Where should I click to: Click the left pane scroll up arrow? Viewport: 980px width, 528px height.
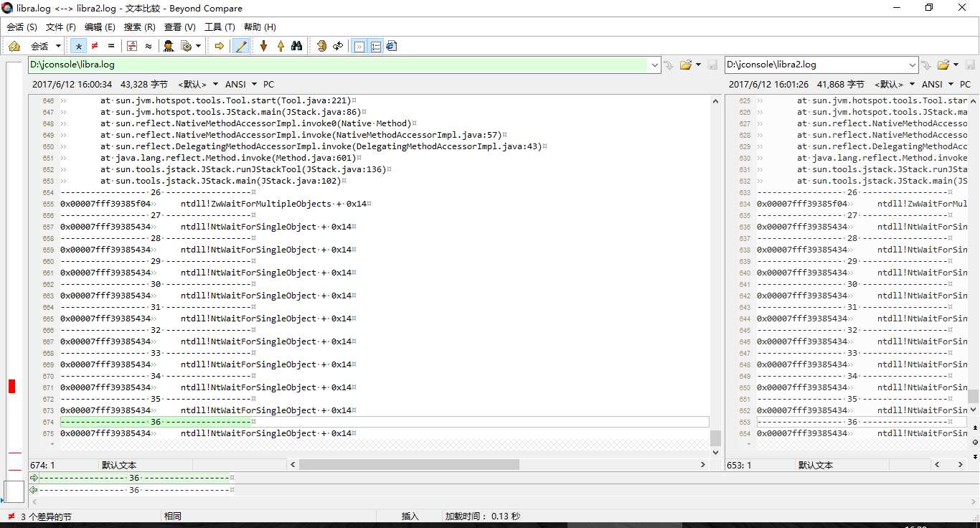tap(715, 101)
